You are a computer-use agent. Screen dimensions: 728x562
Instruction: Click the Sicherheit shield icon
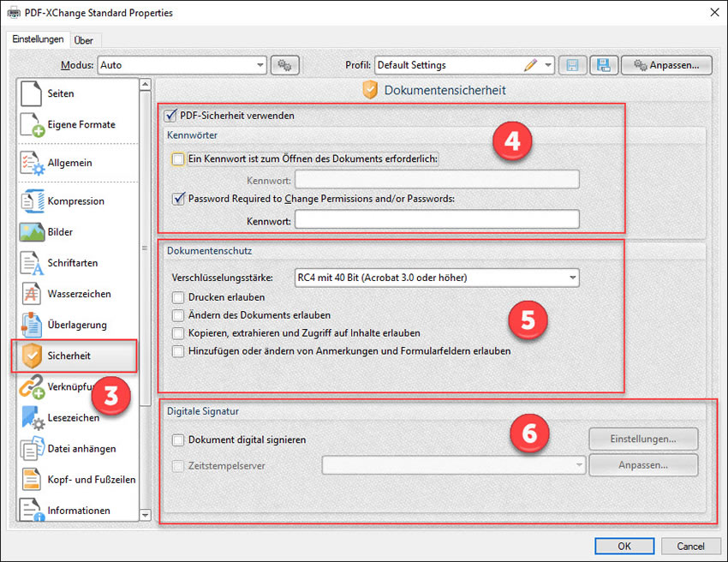coord(32,356)
